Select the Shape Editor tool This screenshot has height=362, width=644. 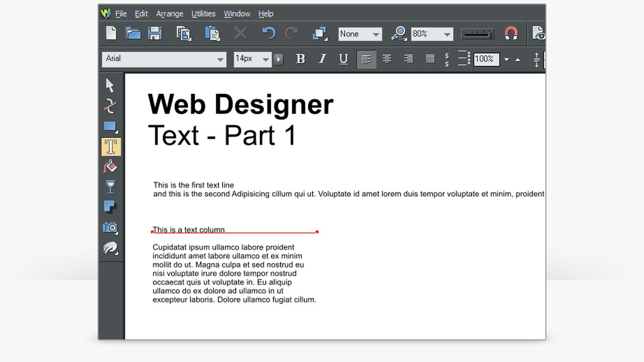(x=110, y=106)
